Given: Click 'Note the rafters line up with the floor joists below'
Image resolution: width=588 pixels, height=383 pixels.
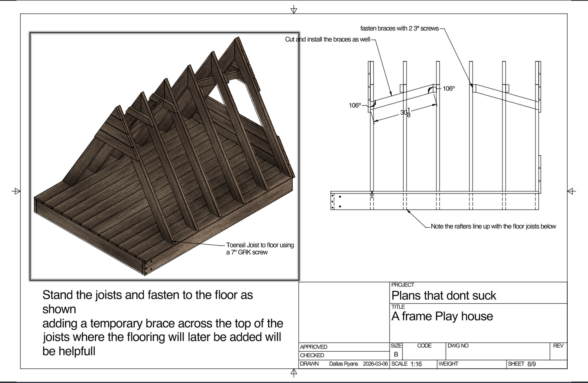Looking at the screenshot, I should coord(493,226).
